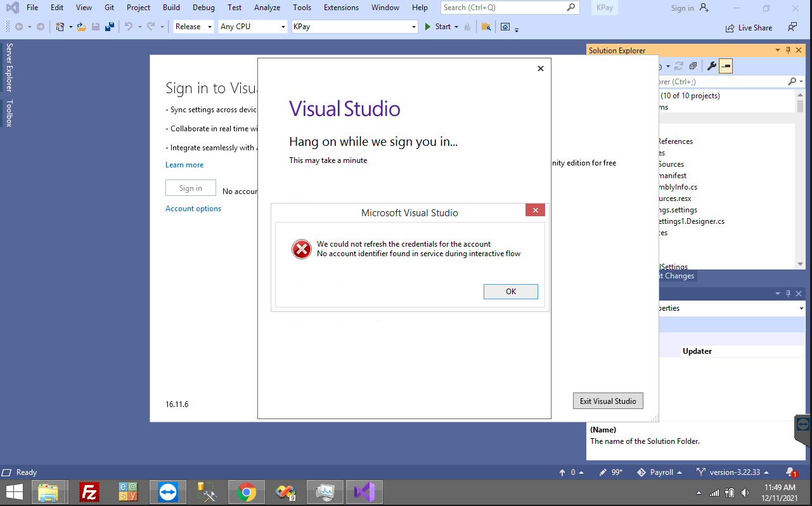Open the Learn more link
Viewport: 812px width, 506px height.
tap(184, 165)
